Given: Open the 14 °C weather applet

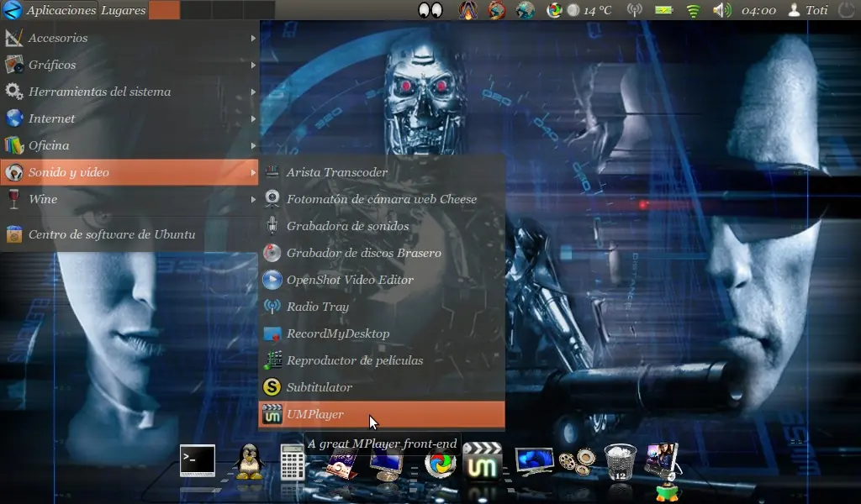Looking at the screenshot, I should coord(589,10).
